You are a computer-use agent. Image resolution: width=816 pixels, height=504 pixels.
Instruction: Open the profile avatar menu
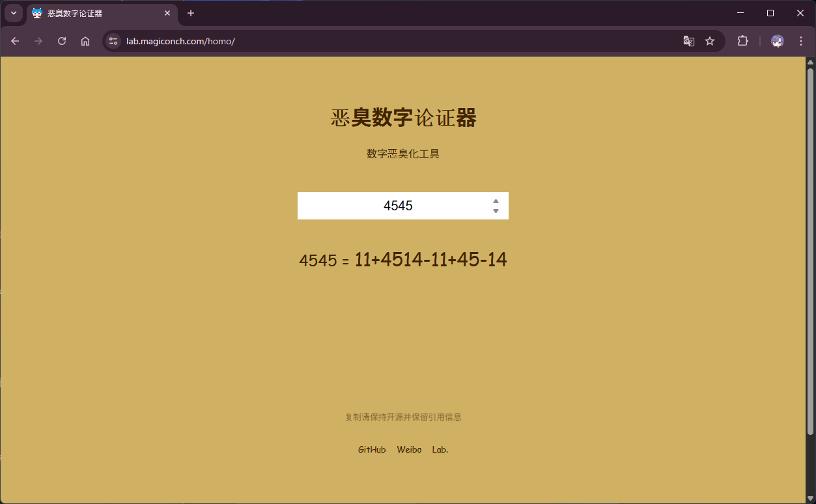(x=777, y=41)
